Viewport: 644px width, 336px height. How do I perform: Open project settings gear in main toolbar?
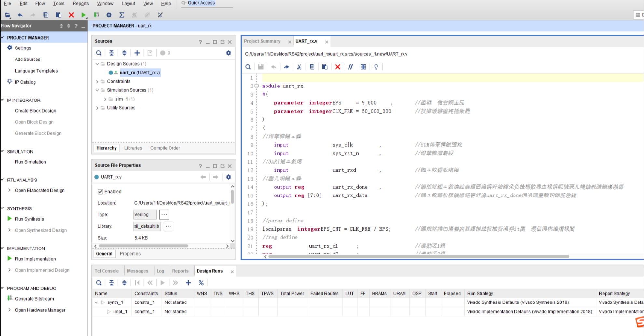click(x=109, y=15)
